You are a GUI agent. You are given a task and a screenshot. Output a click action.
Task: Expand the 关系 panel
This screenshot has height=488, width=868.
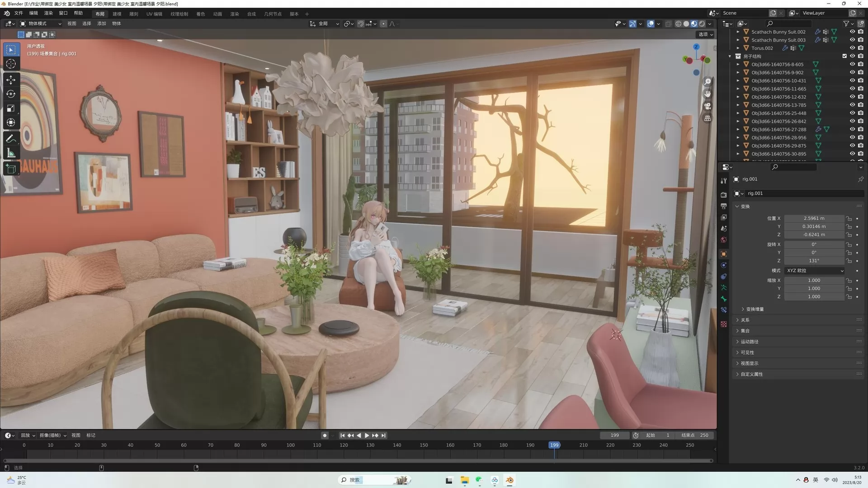click(x=745, y=320)
